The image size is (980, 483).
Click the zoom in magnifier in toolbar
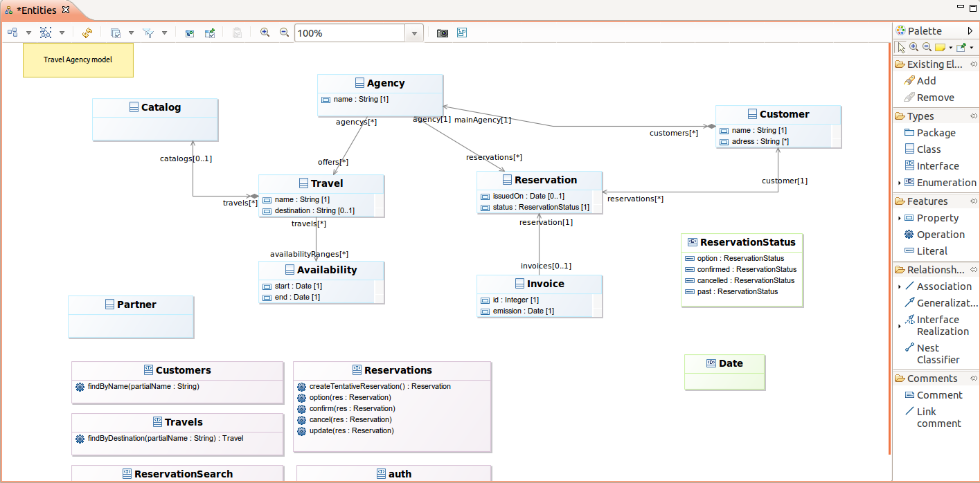265,33
